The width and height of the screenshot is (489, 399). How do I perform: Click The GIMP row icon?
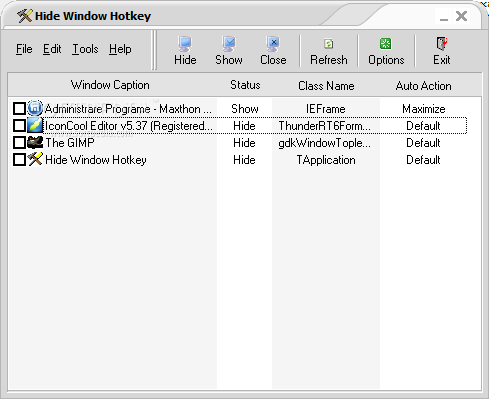point(35,142)
